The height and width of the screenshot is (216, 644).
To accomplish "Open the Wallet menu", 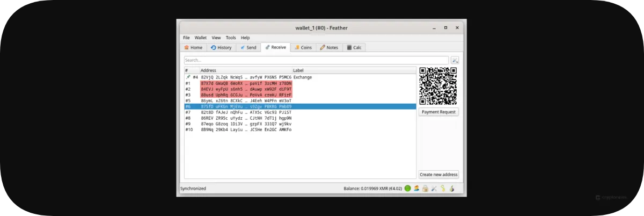I will click(x=200, y=38).
